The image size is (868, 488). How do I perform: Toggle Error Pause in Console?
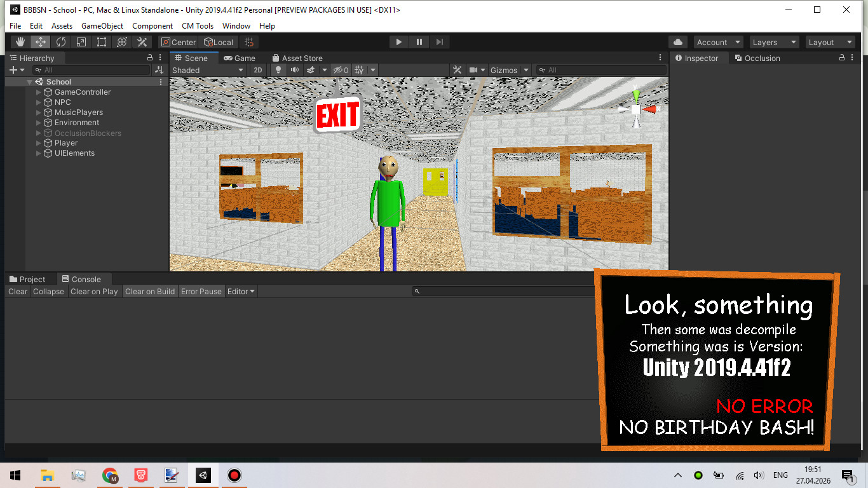pos(201,292)
